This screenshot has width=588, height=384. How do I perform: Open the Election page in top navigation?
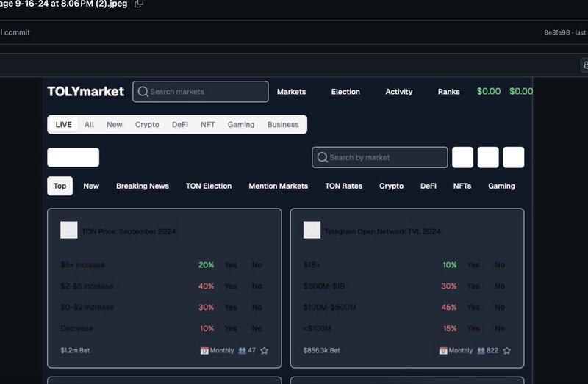[345, 92]
